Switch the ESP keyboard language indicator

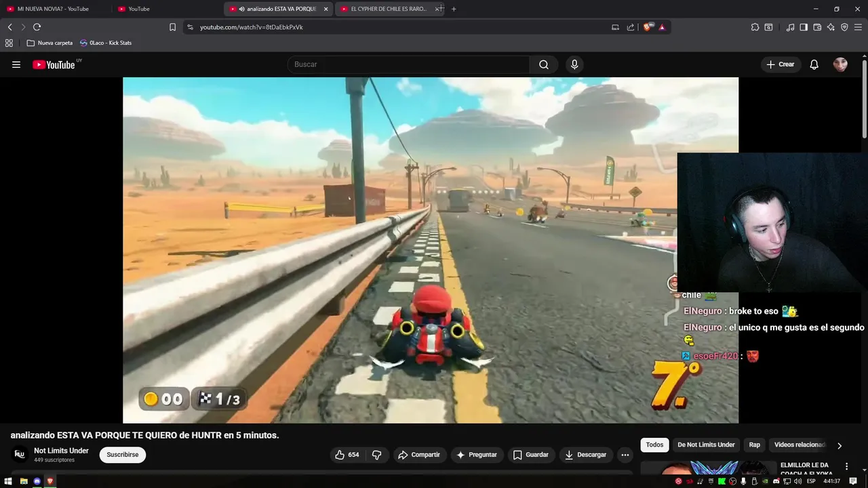point(811,481)
